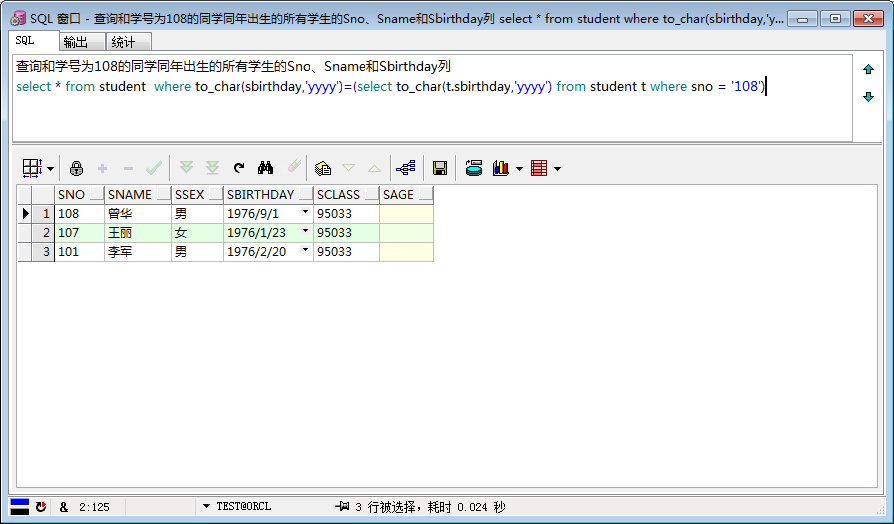Click the blue and black status bar indicator
Screen dimensions: 894x524
pyautogui.click(x=20, y=506)
